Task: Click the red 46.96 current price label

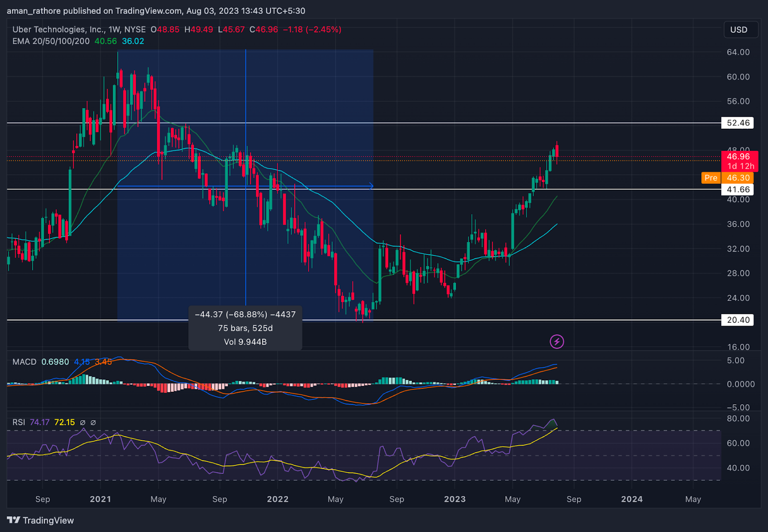Action: point(740,161)
